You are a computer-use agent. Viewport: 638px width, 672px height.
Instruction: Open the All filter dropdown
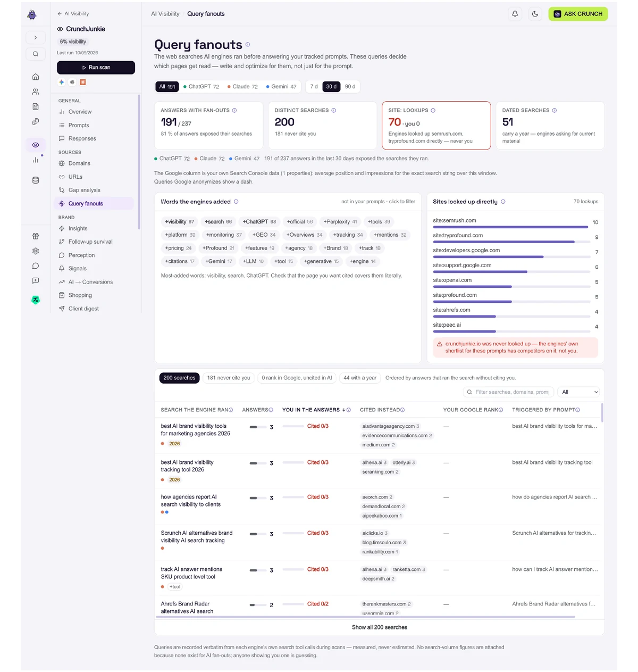click(x=579, y=392)
